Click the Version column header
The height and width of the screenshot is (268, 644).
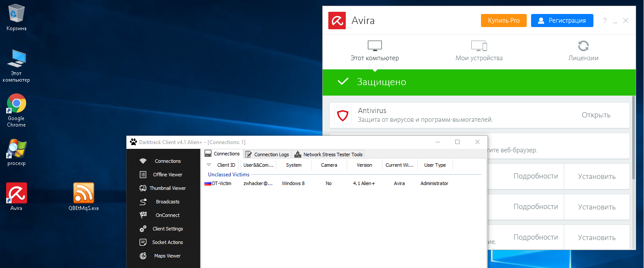click(x=365, y=165)
